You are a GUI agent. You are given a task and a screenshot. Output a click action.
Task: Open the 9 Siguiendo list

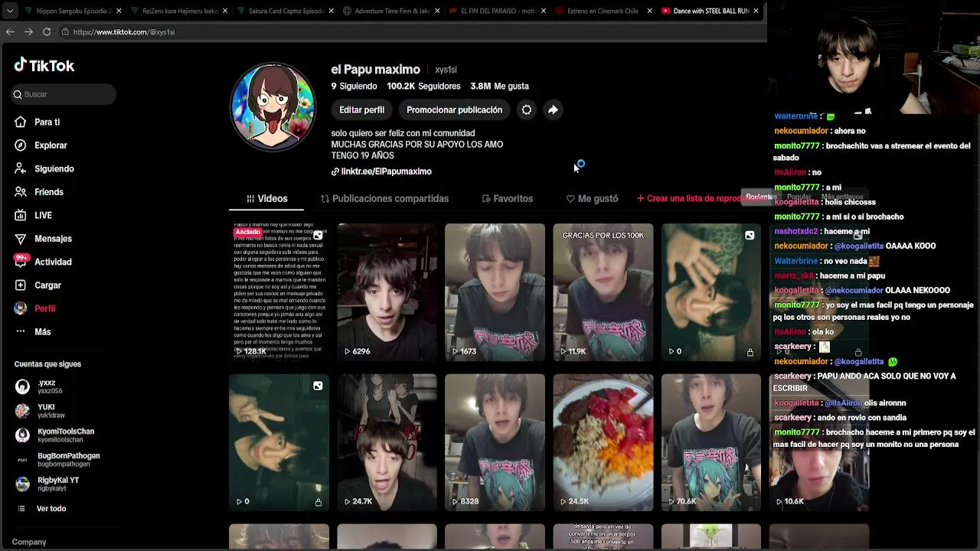[354, 86]
